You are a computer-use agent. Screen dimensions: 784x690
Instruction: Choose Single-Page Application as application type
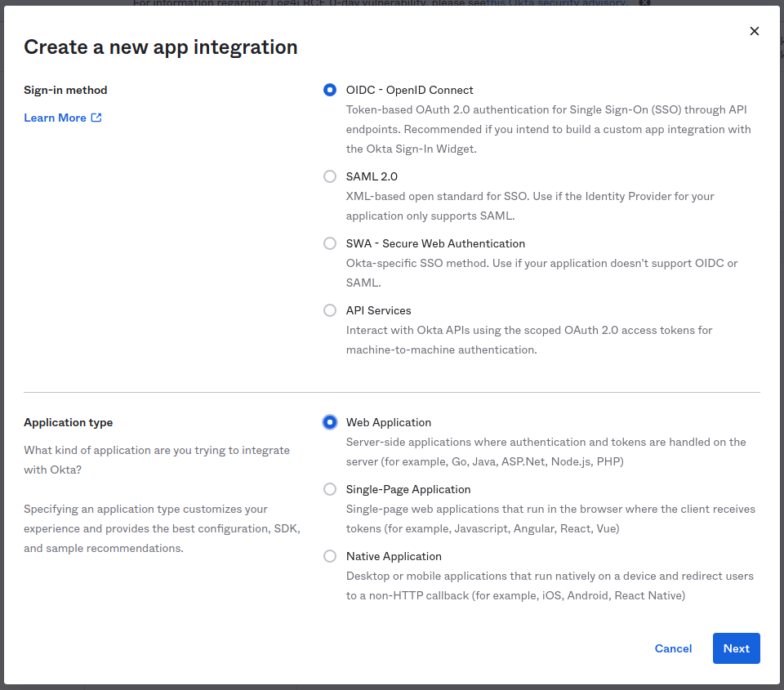(329, 489)
